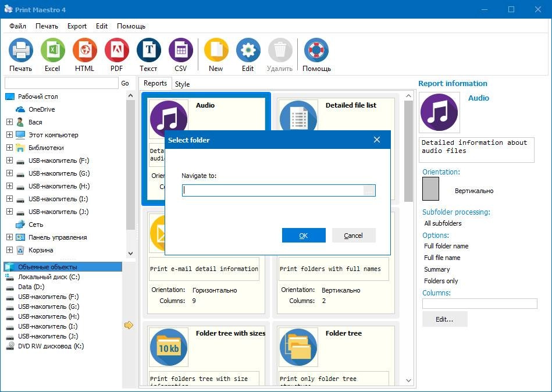Click the CSV export icon
This screenshot has width=552, height=392.
pyautogui.click(x=181, y=50)
